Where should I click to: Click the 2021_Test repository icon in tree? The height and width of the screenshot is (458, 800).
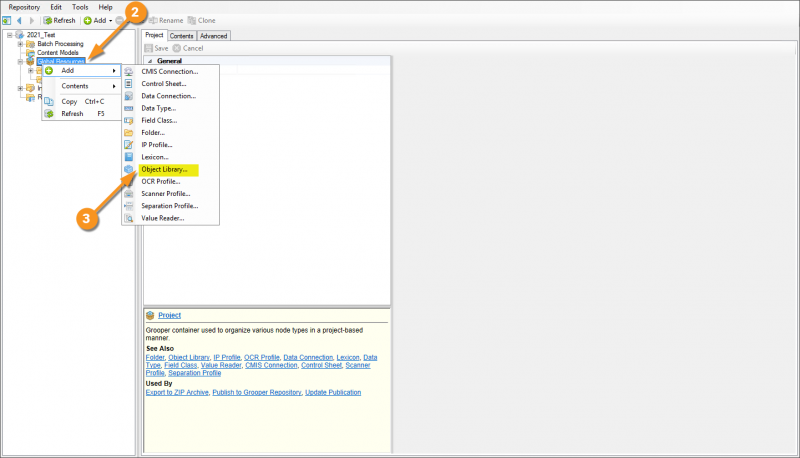[x=20, y=35]
